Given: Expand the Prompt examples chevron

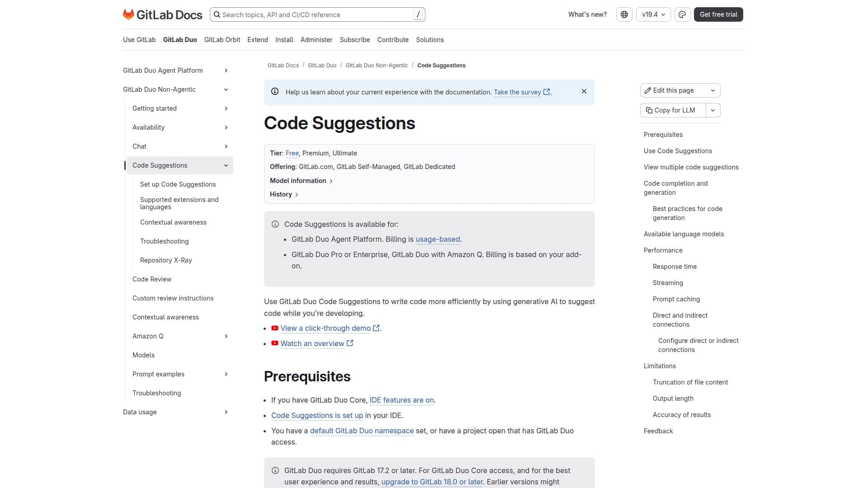Looking at the screenshot, I should (226, 374).
